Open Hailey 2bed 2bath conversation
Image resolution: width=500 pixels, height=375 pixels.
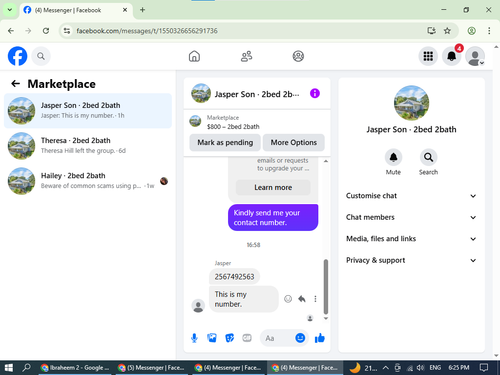click(88, 181)
